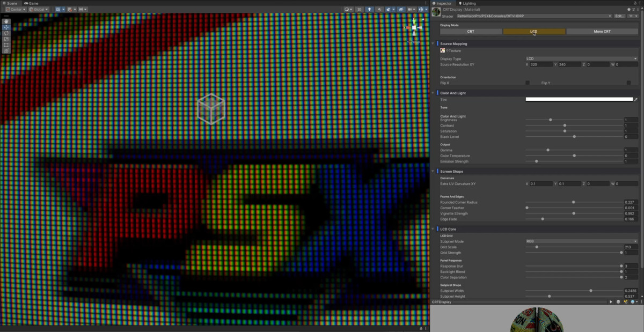Open preview panel kebab menu
This screenshot has width=644, height=332.
(641, 302)
